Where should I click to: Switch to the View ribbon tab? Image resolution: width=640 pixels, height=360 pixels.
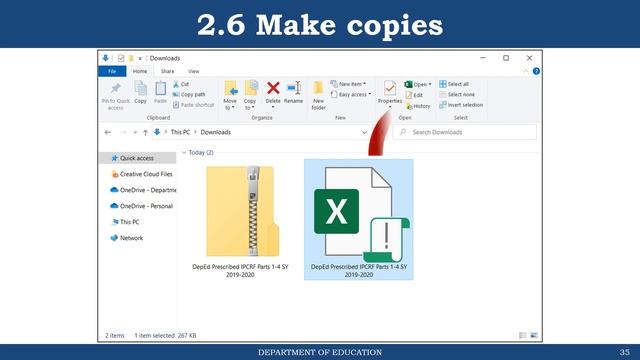coord(193,71)
